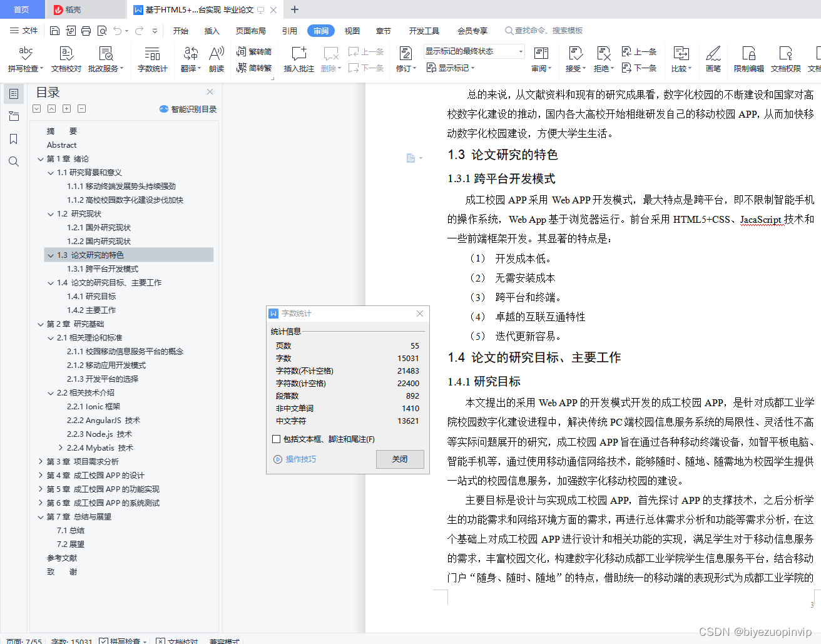Open the search icon in left sidebar
Image resolution: width=821 pixels, height=644 pixels.
pyautogui.click(x=14, y=161)
